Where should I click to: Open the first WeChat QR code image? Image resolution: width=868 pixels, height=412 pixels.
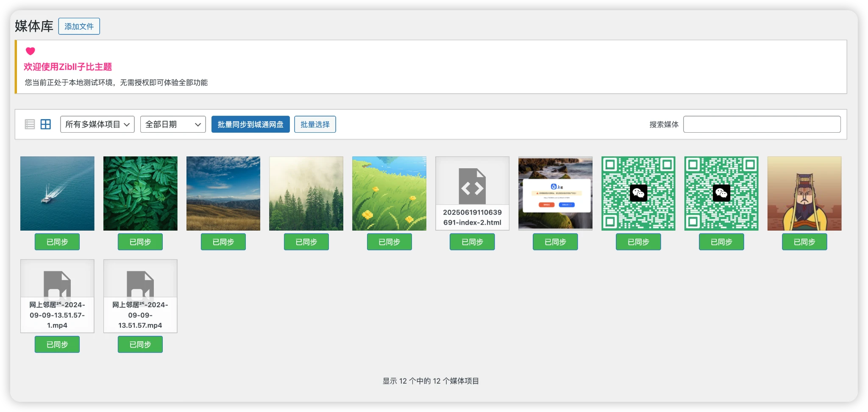(638, 193)
